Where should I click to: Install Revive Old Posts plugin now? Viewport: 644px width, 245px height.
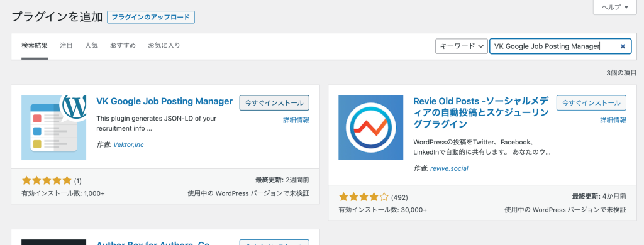click(591, 102)
